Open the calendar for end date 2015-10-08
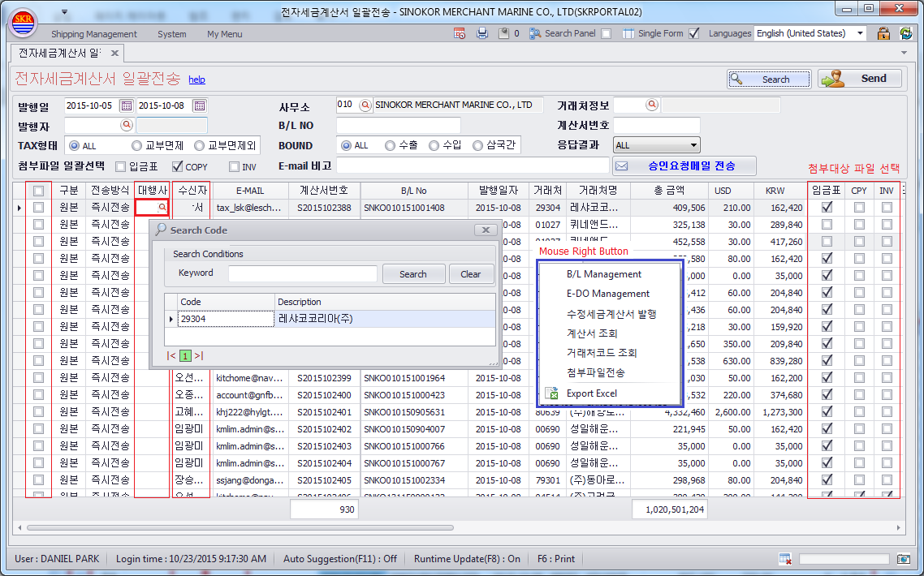Viewport: 924px width, 576px height. [x=200, y=106]
